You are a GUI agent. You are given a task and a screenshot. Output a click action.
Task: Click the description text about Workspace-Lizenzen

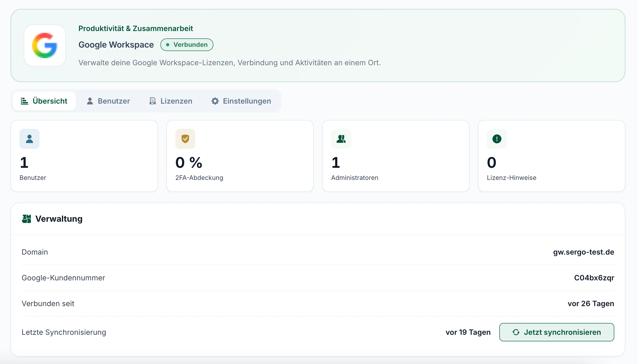point(230,63)
